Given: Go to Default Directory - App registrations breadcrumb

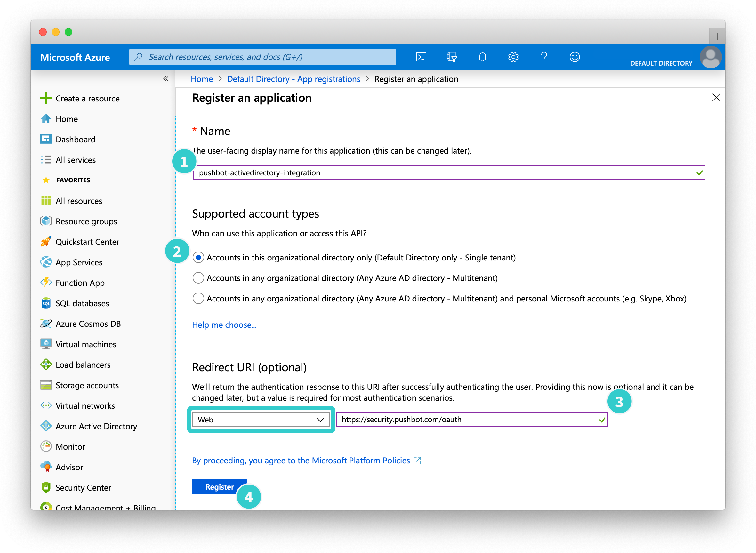Looking at the screenshot, I should [x=294, y=79].
